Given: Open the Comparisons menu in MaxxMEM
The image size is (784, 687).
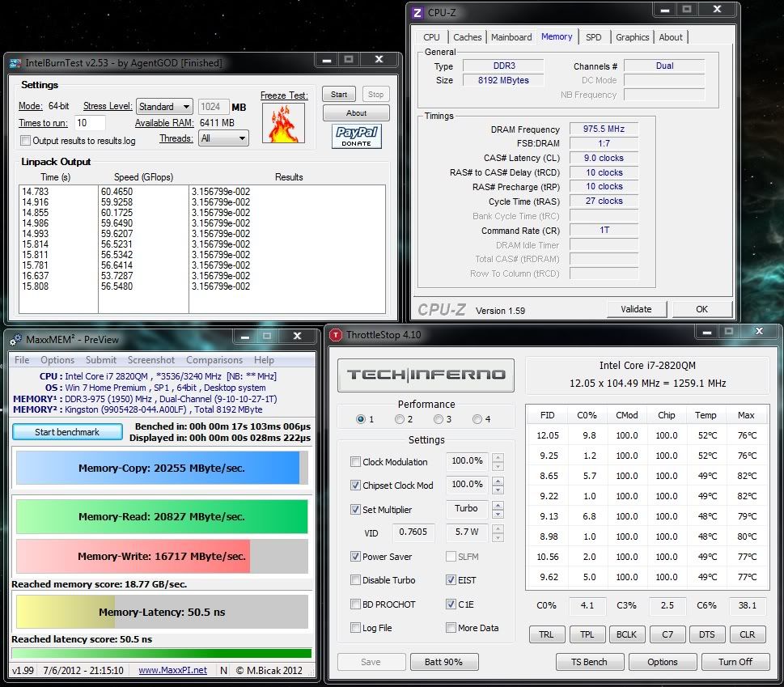Looking at the screenshot, I should coord(214,360).
